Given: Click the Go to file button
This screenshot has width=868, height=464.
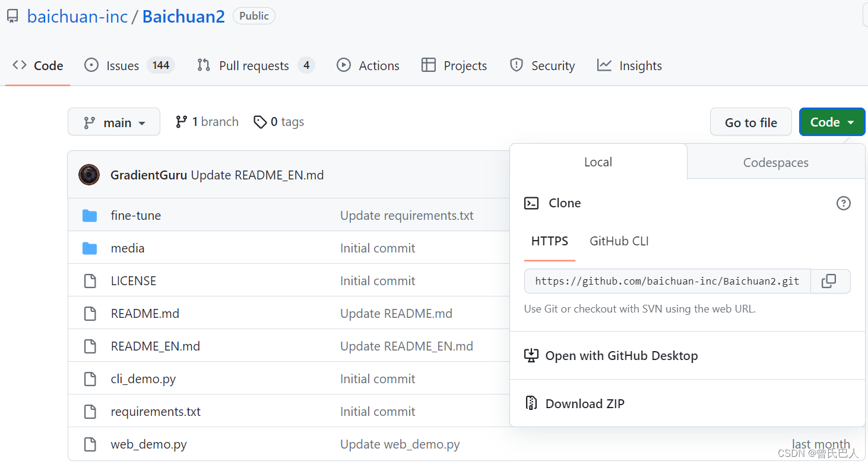Looking at the screenshot, I should pos(751,122).
